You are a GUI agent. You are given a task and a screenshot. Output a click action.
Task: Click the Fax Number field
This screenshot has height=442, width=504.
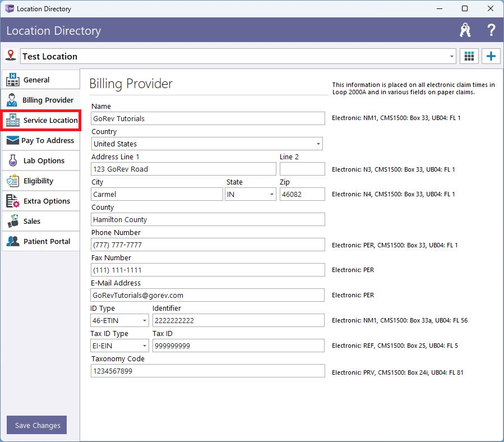(x=207, y=270)
